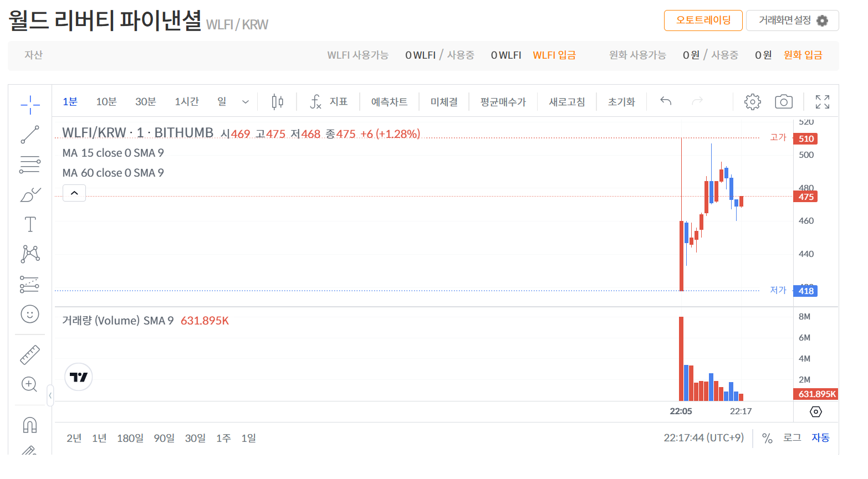868x479 pixels.
Task: Click the 거래량 (Volume) SMA 9 legend
Action: [x=118, y=321]
